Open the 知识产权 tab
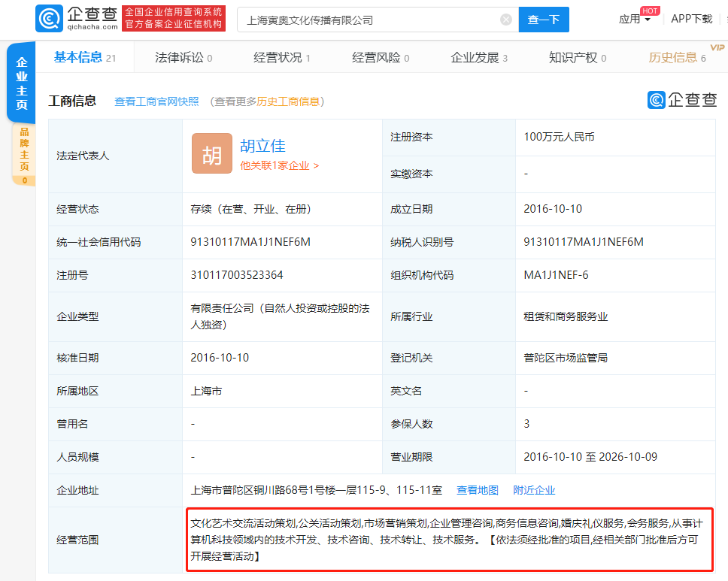The image size is (728, 581). tap(578, 58)
